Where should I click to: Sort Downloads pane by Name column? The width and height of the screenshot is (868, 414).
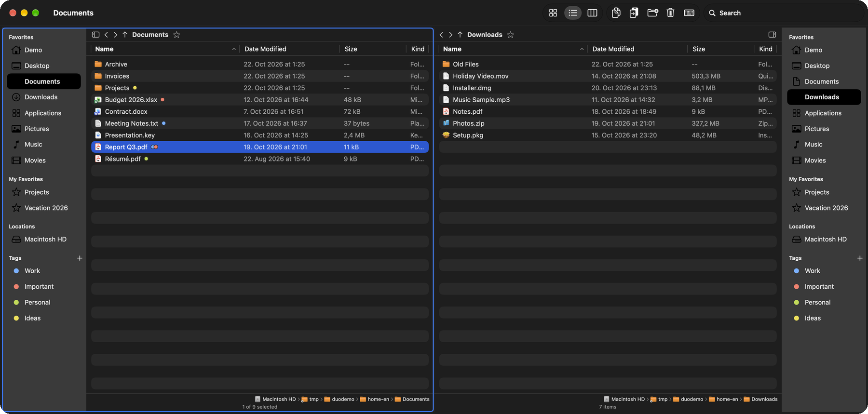pos(514,49)
